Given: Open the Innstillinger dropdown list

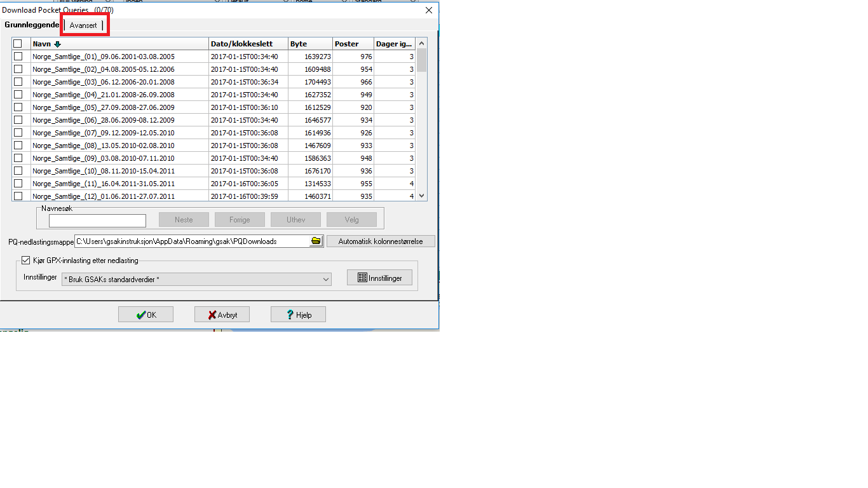Looking at the screenshot, I should click(x=196, y=279).
